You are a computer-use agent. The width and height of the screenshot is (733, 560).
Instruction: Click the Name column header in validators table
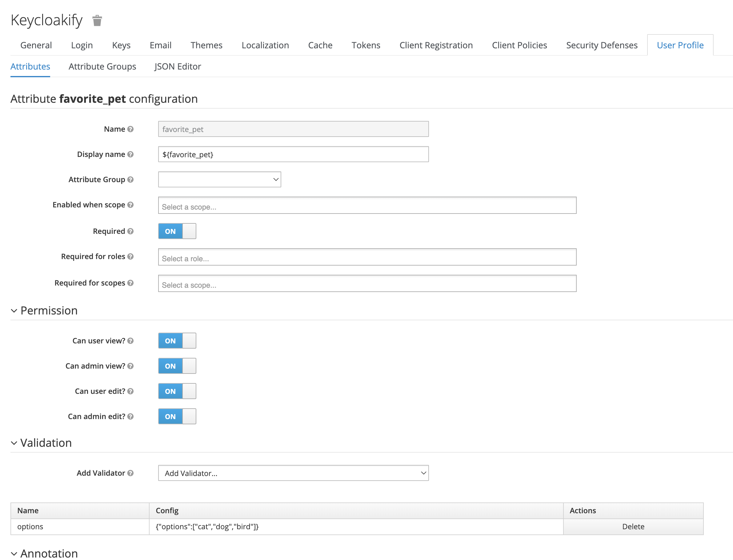80,511
